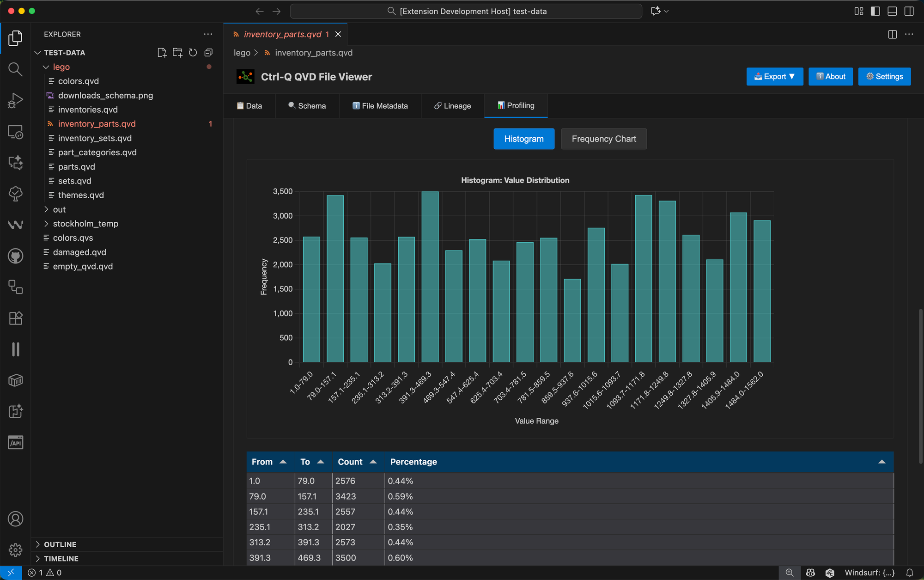Switch to the Schema tab
Image resolution: width=924 pixels, height=580 pixels.
click(307, 106)
